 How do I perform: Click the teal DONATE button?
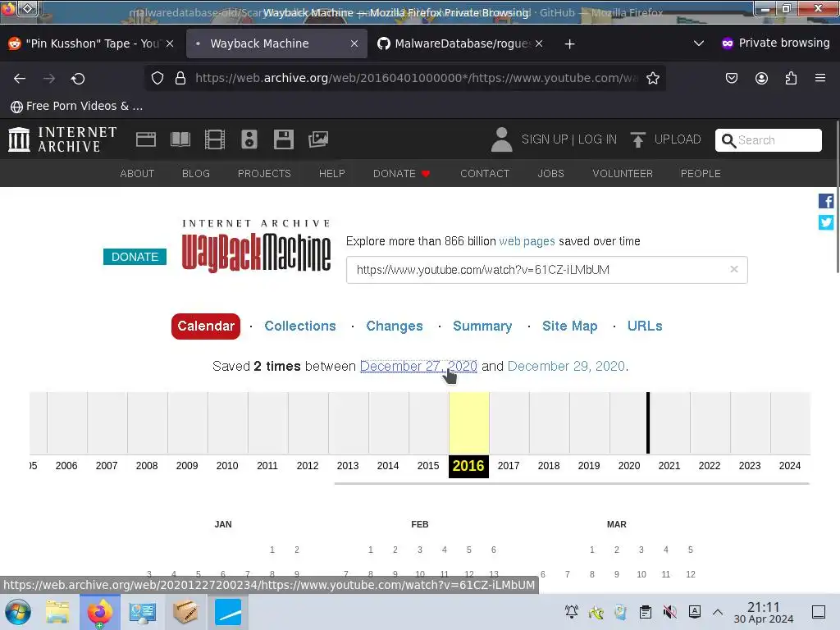pyautogui.click(x=135, y=257)
